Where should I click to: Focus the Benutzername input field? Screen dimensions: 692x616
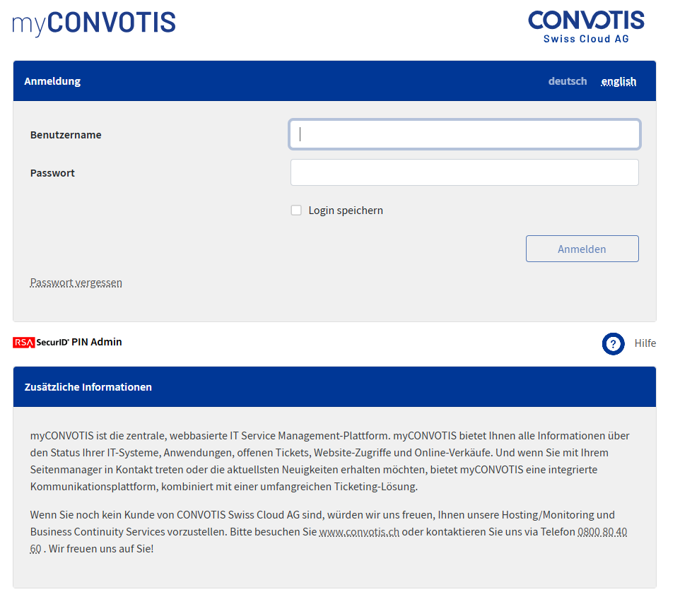(464, 134)
